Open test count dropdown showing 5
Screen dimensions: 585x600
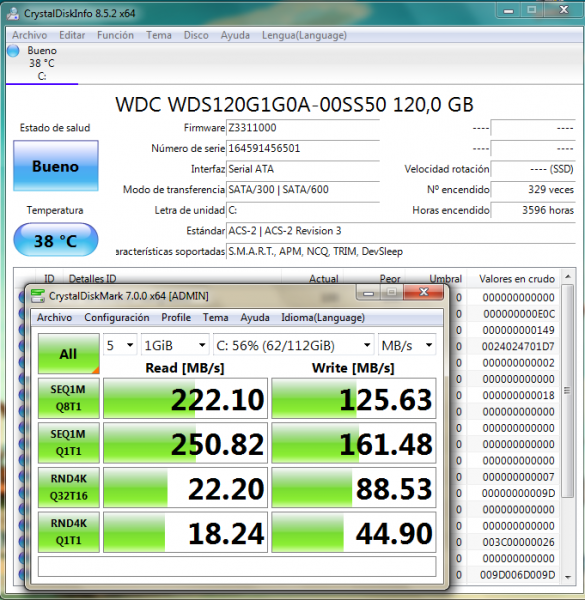click(120, 345)
